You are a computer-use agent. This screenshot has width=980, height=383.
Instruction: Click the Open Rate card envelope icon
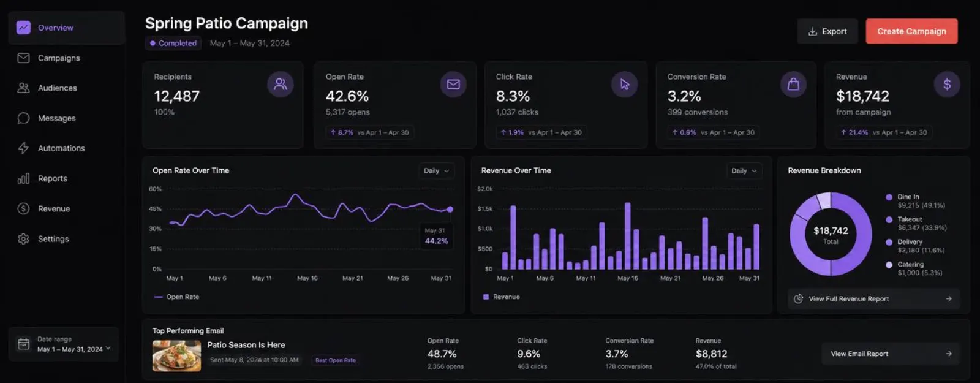[x=453, y=84]
